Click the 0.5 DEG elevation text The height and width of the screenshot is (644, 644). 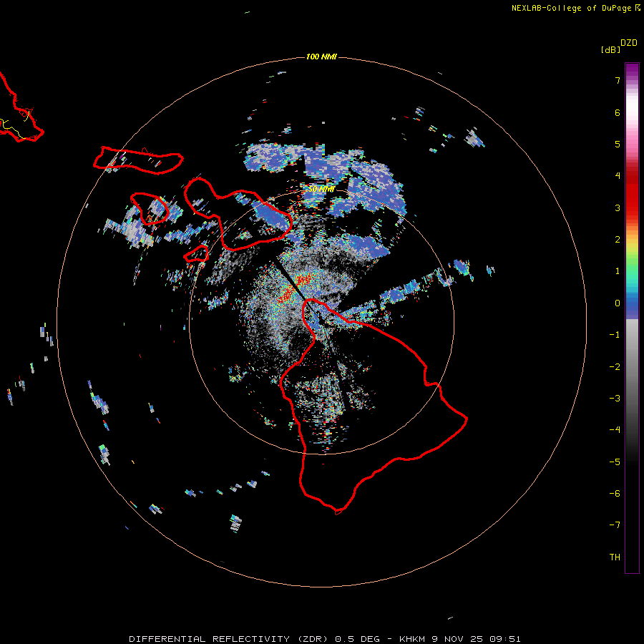(x=357, y=639)
